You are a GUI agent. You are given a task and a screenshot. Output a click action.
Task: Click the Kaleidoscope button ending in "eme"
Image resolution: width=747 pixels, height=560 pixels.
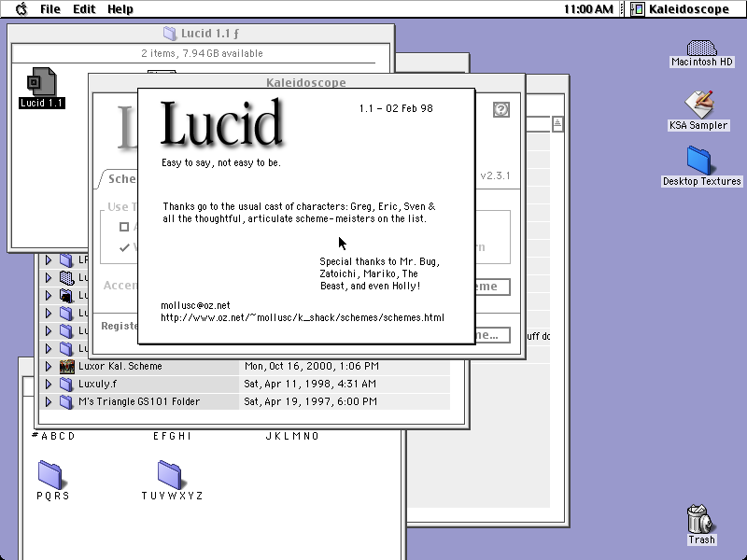[492, 287]
